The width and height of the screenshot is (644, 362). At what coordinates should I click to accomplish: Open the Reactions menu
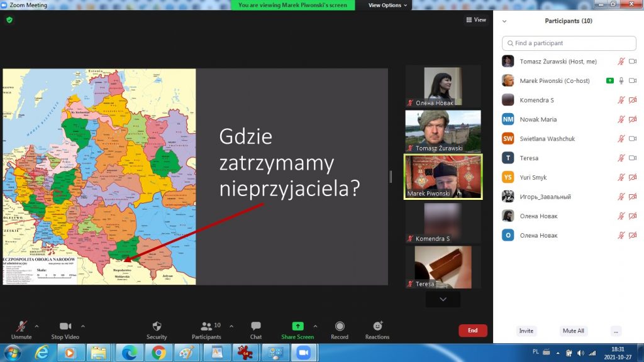[377, 326]
